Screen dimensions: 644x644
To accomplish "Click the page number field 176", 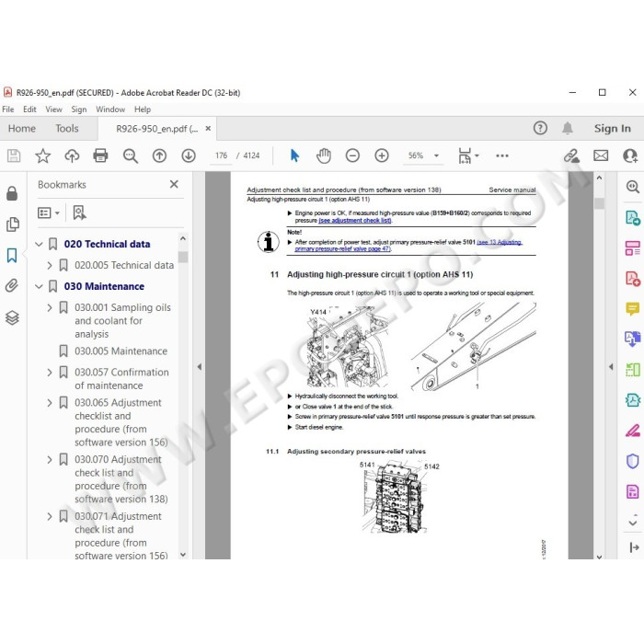I will pos(221,155).
